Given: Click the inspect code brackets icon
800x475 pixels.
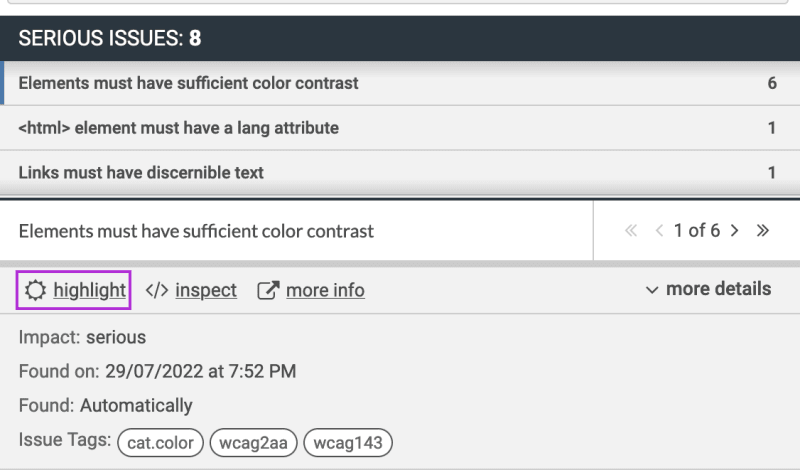Looking at the screenshot, I should (157, 290).
